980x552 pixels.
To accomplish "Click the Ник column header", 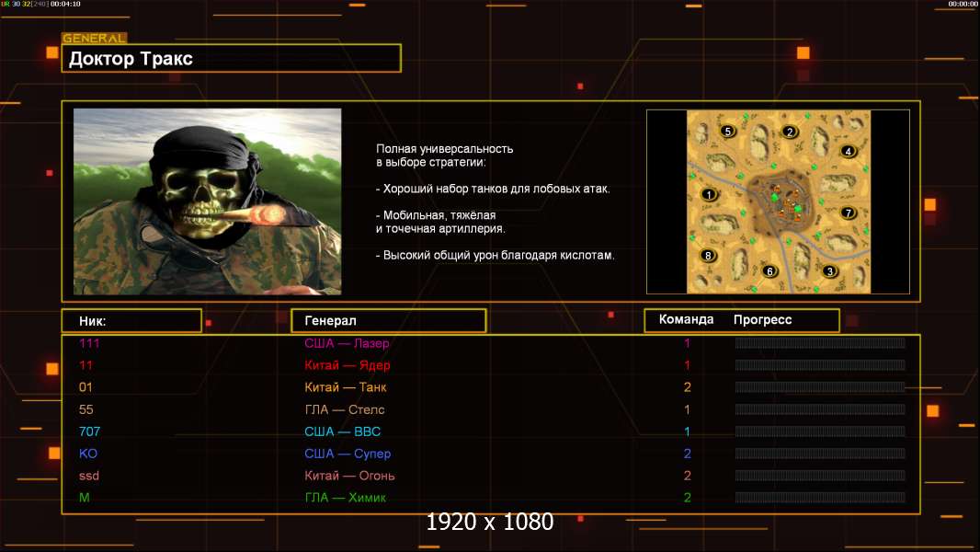I will tap(131, 321).
